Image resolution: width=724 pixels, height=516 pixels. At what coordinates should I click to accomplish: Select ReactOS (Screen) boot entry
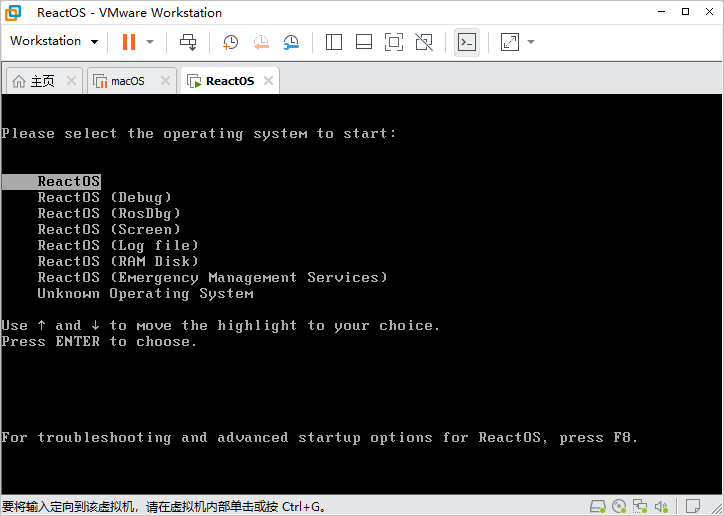tap(109, 229)
